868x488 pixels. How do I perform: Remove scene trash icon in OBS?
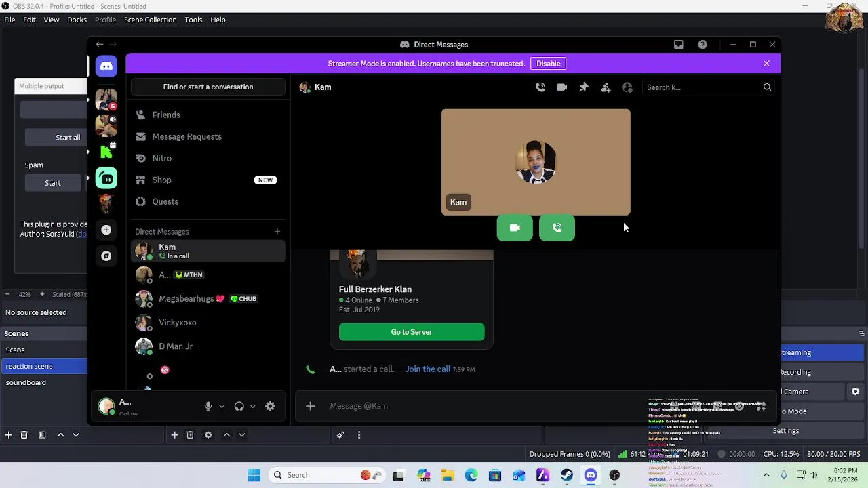coord(24,435)
